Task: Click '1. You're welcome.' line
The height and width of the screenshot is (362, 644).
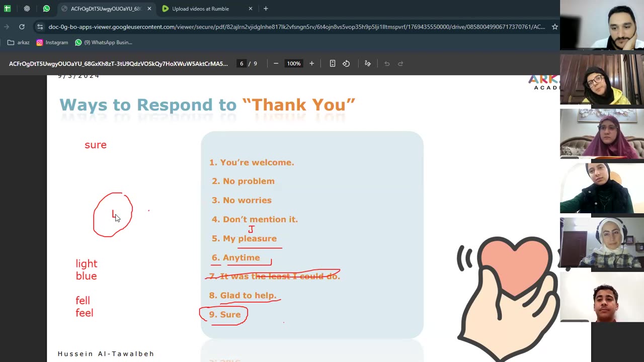Action: click(x=252, y=162)
